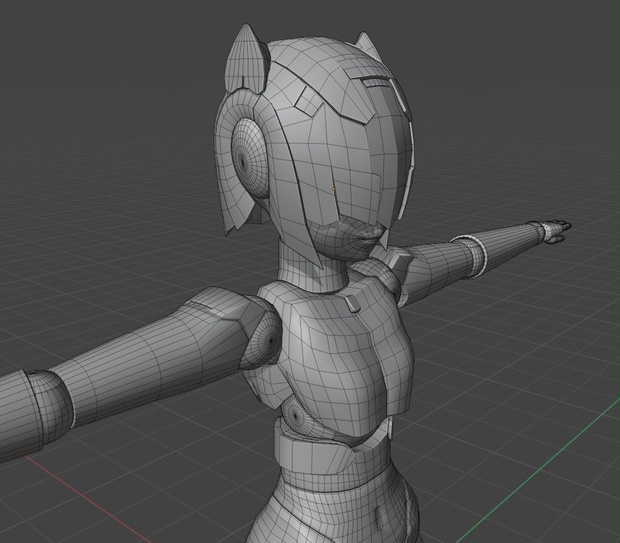The width and height of the screenshot is (620, 543).
Task: Select the far hand's fingers
Action: pyautogui.click(x=558, y=231)
